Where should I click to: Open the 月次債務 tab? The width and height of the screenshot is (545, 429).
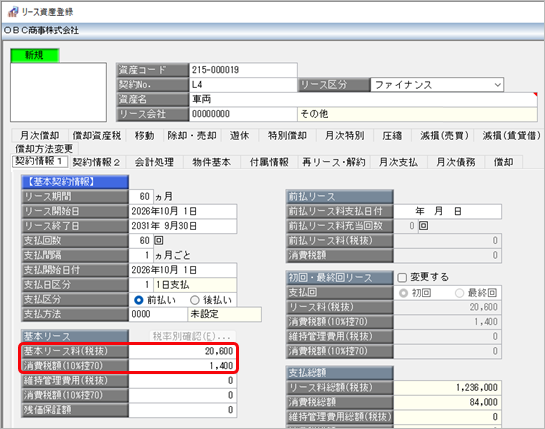pos(456,162)
